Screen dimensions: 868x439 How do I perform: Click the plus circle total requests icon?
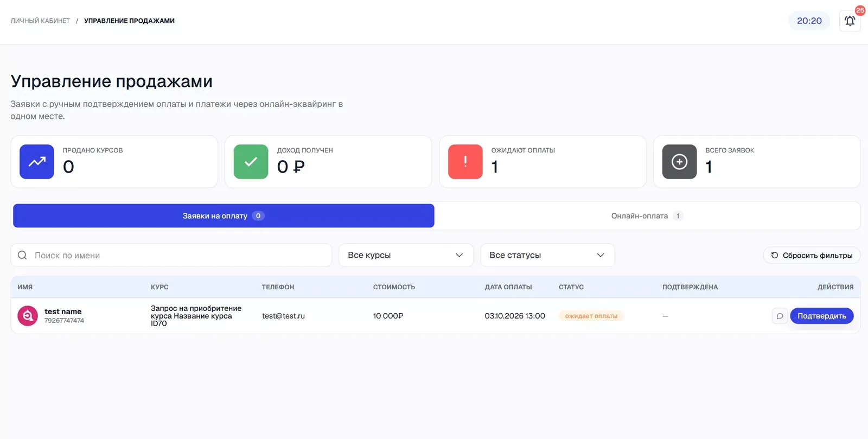point(679,162)
